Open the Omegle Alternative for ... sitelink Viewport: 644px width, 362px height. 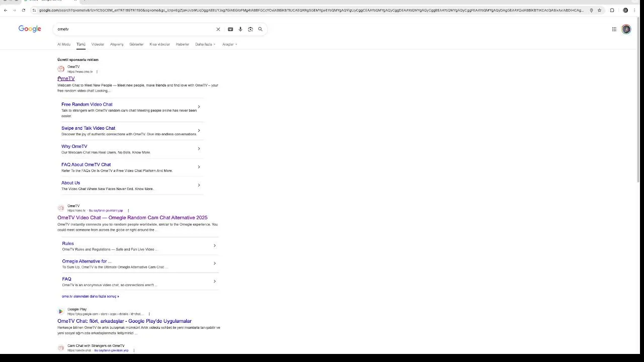[x=87, y=261]
